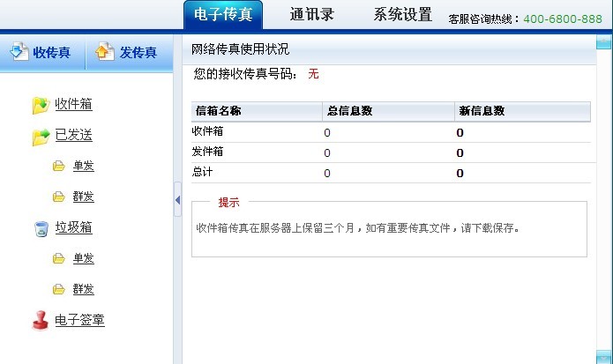613x364 pixels.
Task: Click the red 电子签章 stamp icon
Action: [x=41, y=320]
